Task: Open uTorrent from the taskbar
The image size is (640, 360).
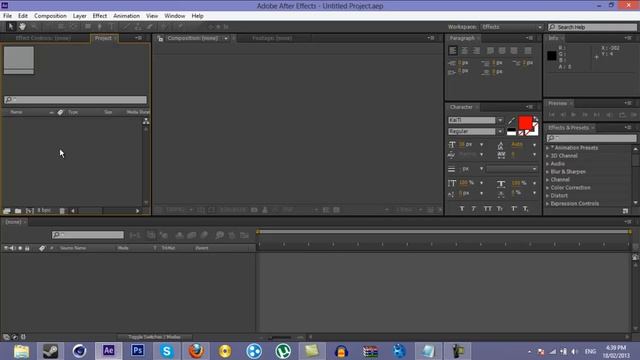Action: coord(283,351)
